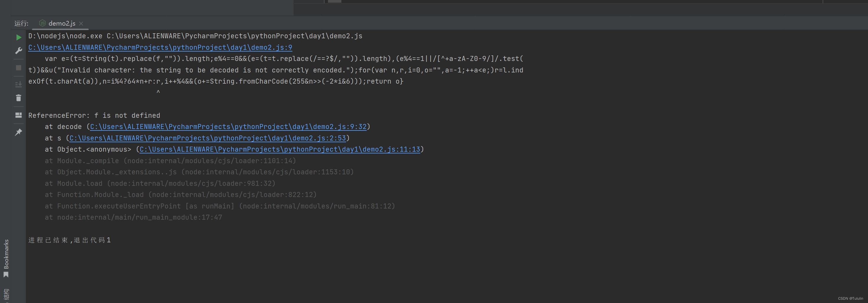Click the Module._compile stack frame line
Screen dimensions: 868x303
(x=170, y=160)
